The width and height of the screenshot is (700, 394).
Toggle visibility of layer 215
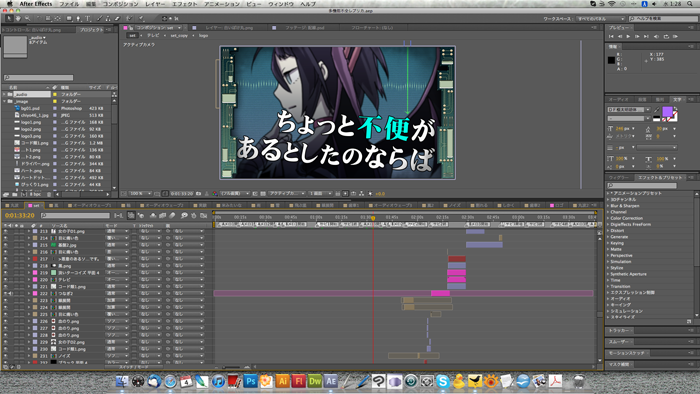click(x=5, y=245)
